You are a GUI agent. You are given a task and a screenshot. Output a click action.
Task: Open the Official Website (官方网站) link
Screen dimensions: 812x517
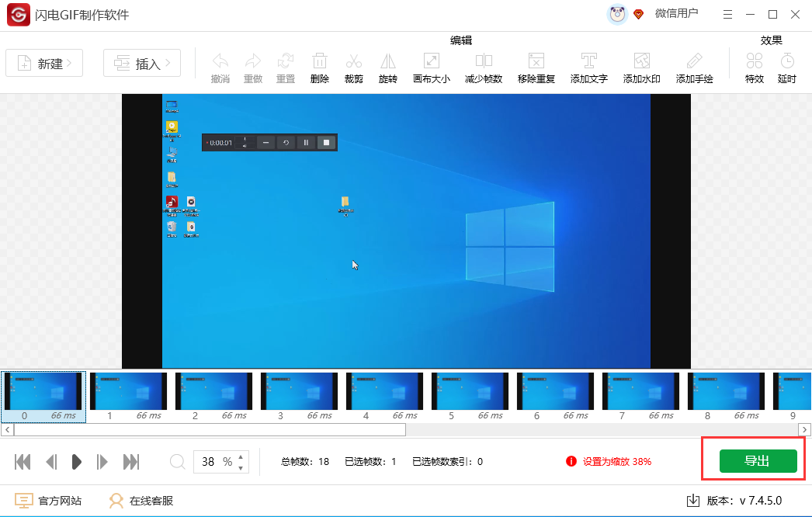(x=49, y=501)
